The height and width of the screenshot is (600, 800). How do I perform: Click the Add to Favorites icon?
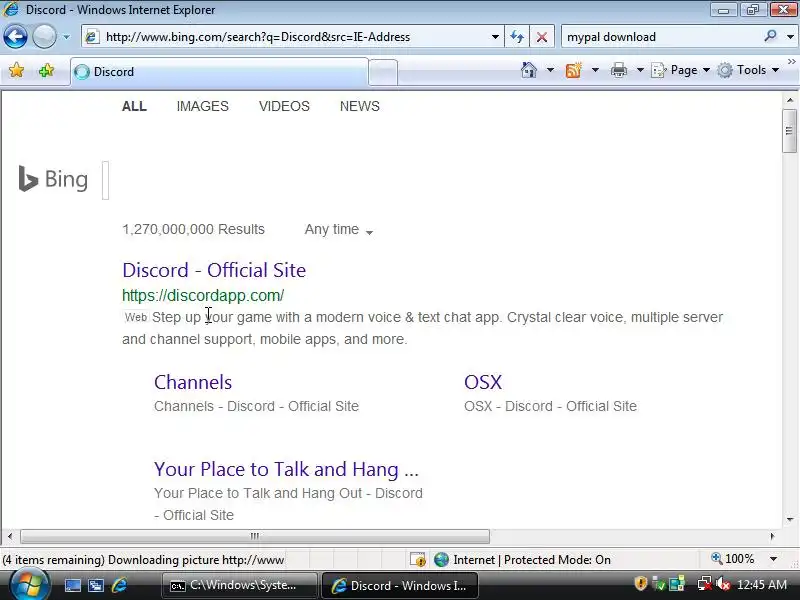click(x=46, y=70)
